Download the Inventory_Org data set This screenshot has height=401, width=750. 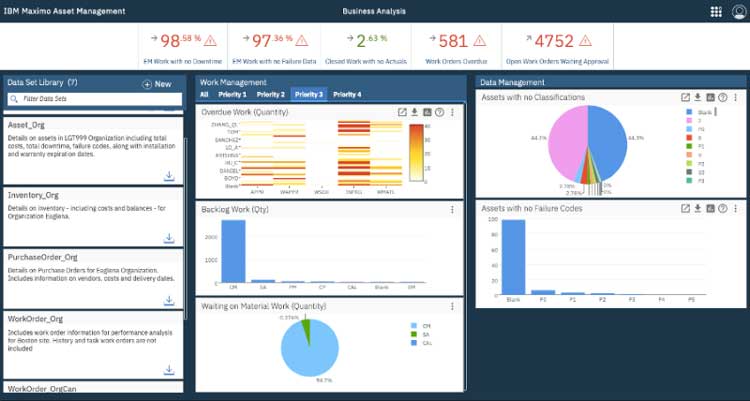(x=169, y=238)
